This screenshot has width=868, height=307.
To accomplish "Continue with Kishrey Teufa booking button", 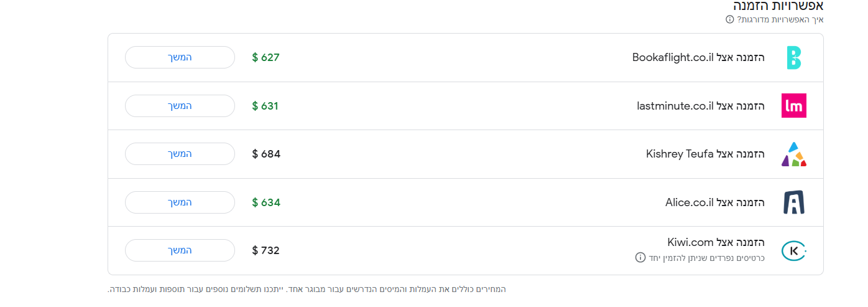I will (180, 154).
